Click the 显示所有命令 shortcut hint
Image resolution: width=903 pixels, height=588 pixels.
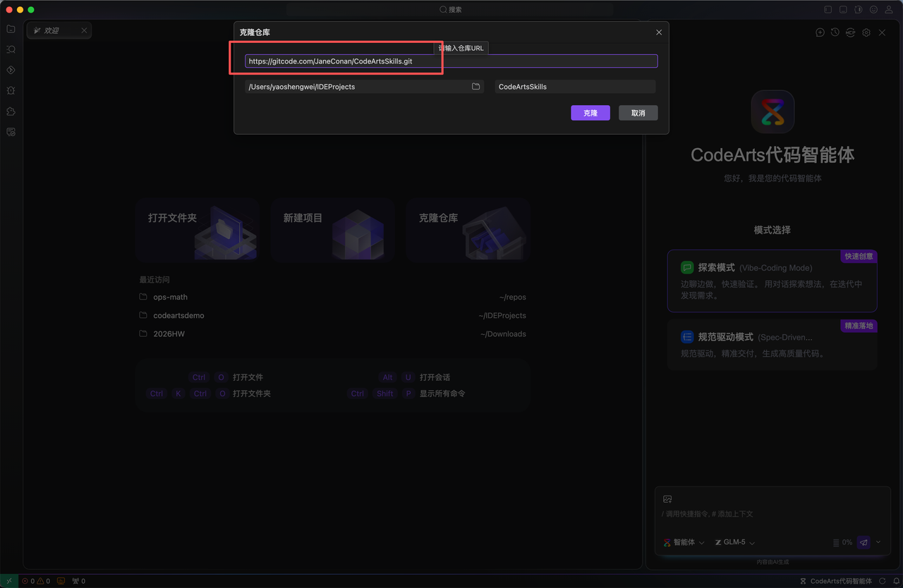(x=442, y=393)
